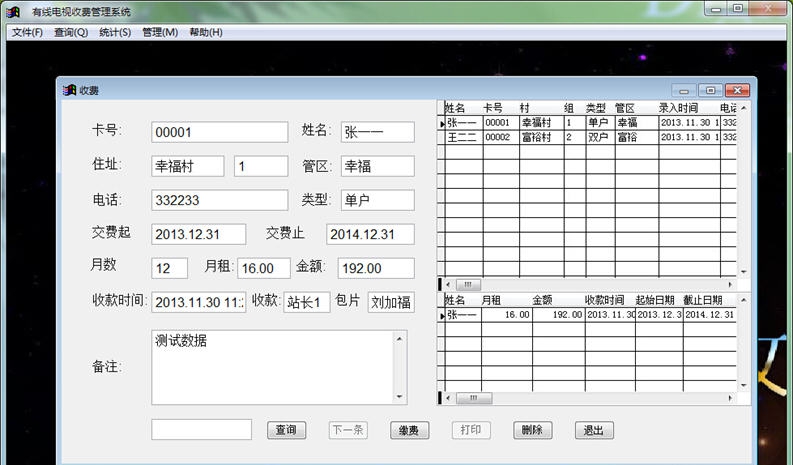
Task: Focus the 收款 field showing 站长1
Action: pyautogui.click(x=306, y=302)
